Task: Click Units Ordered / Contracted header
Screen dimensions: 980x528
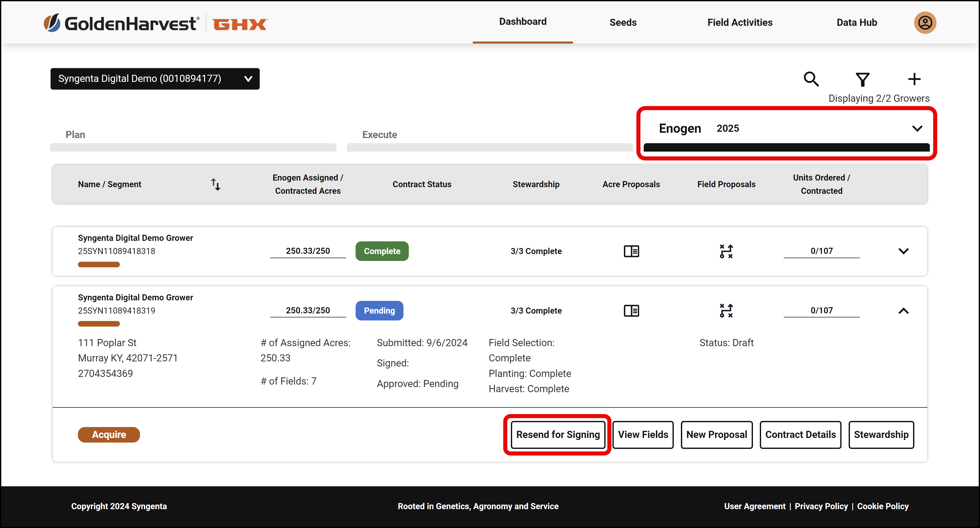Action: pyautogui.click(x=822, y=184)
